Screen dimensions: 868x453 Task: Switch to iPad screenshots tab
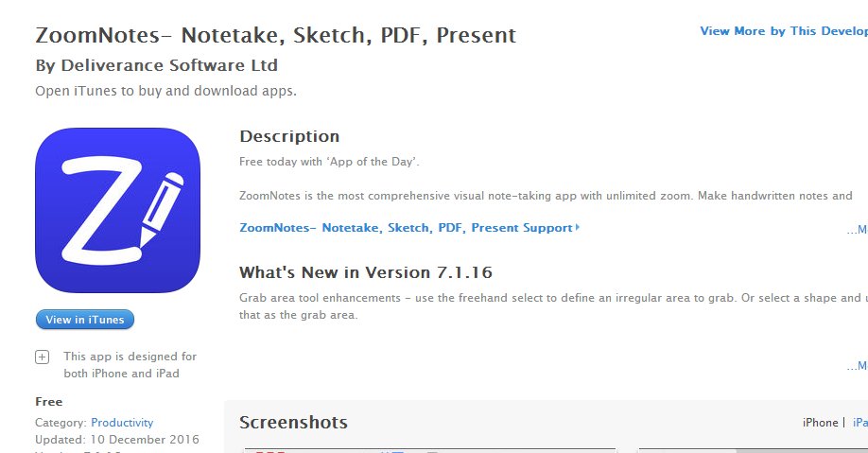pos(859,423)
